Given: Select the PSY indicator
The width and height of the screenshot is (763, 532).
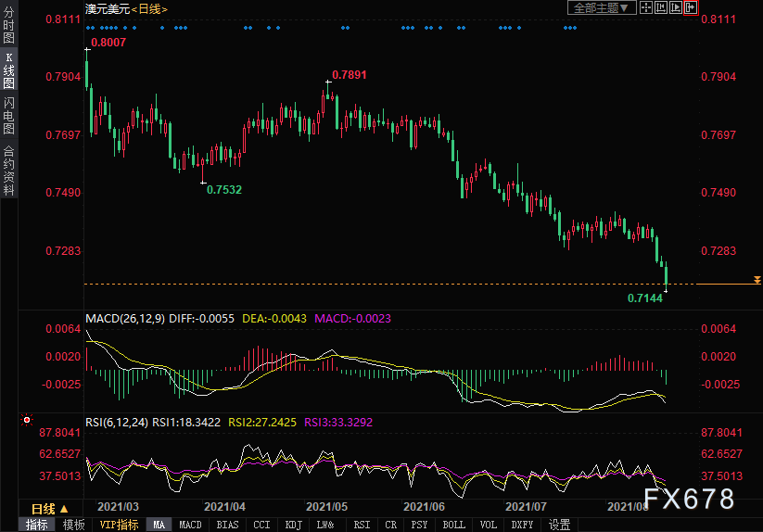Looking at the screenshot, I should 419,525.
